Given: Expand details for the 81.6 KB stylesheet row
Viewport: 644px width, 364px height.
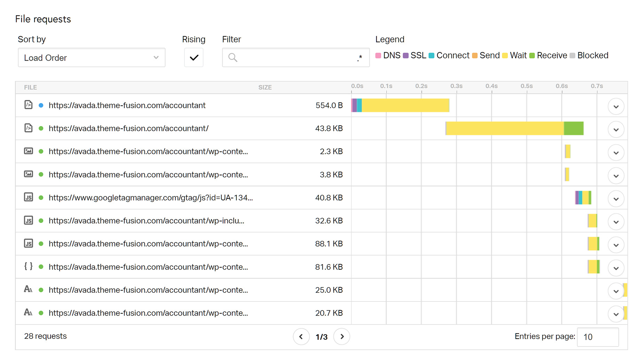Looking at the screenshot, I should click(x=616, y=268).
